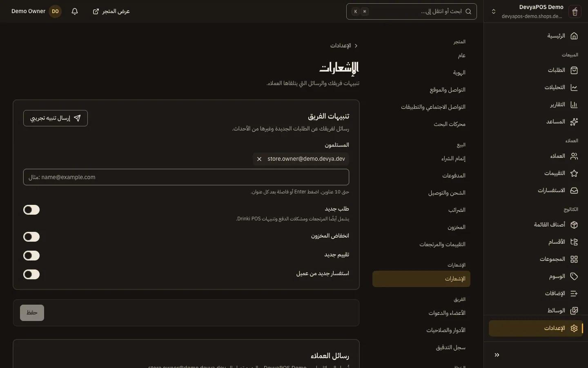Collapse the sidebar with double chevron
The height and width of the screenshot is (368, 588).
[x=497, y=355]
